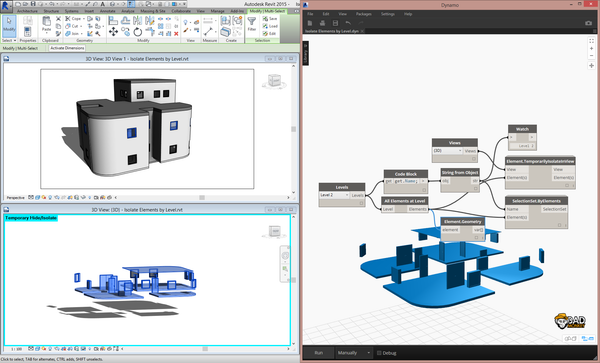The height and width of the screenshot is (363, 600).
Task: Open the Settings menu in Dynamo
Action: (x=388, y=14)
